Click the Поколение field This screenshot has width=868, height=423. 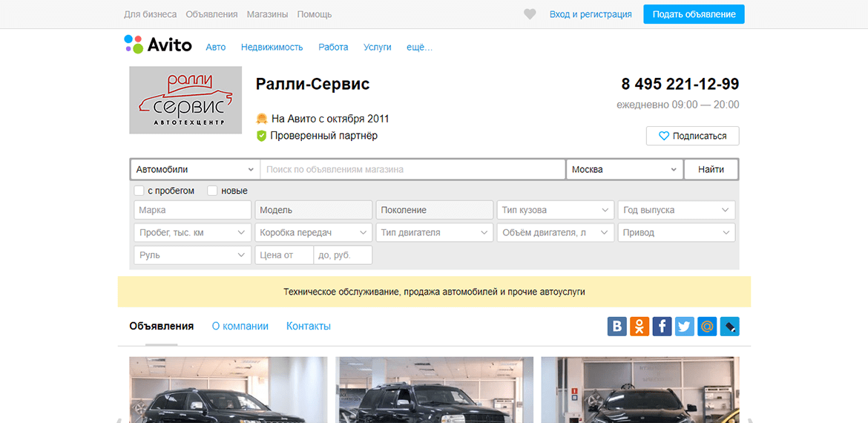[435, 211]
